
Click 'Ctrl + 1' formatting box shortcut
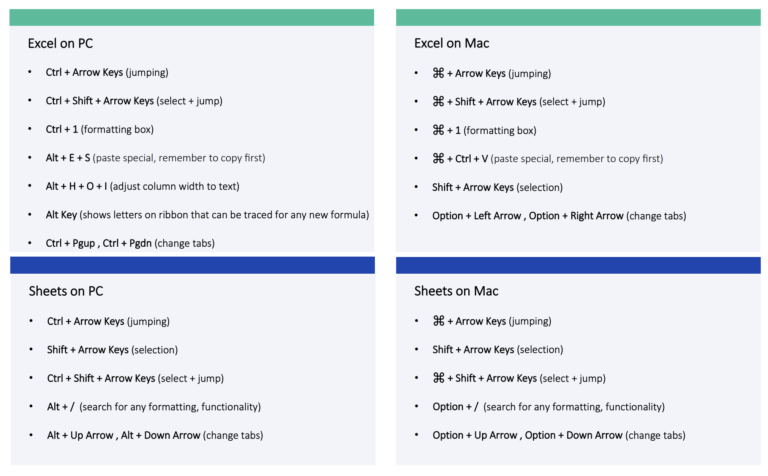click(x=62, y=130)
